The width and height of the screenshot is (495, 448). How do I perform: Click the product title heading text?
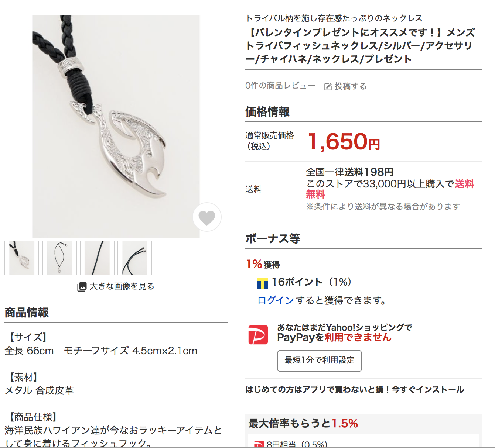(x=361, y=46)
